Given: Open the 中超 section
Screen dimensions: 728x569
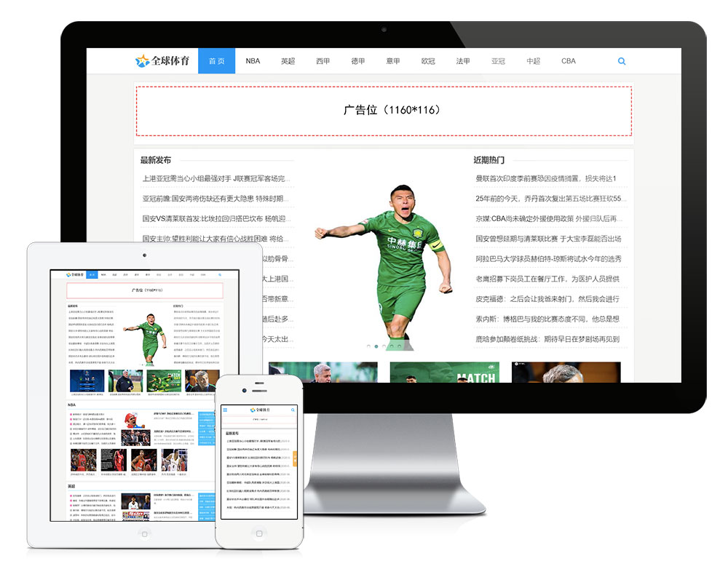Looking at the screenshot, I should pyautogui.click(x=534, y=61).
